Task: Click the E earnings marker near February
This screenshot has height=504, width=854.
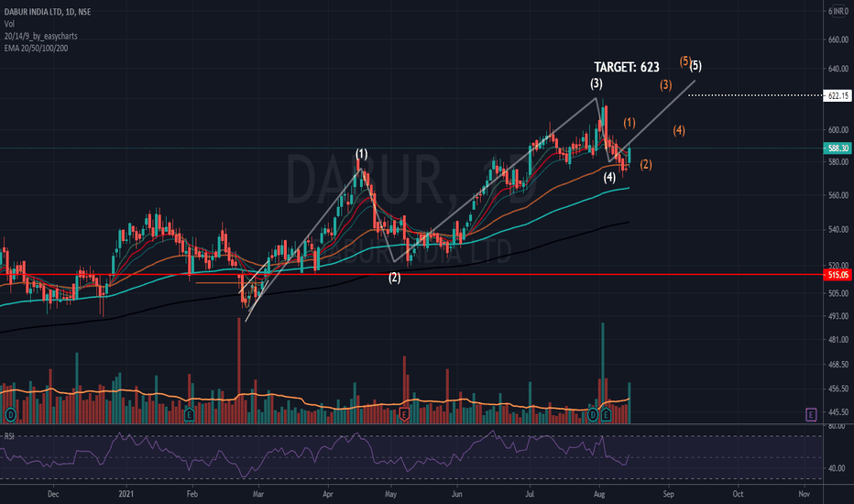Action: pyautogui.click(x=189, y=415)
